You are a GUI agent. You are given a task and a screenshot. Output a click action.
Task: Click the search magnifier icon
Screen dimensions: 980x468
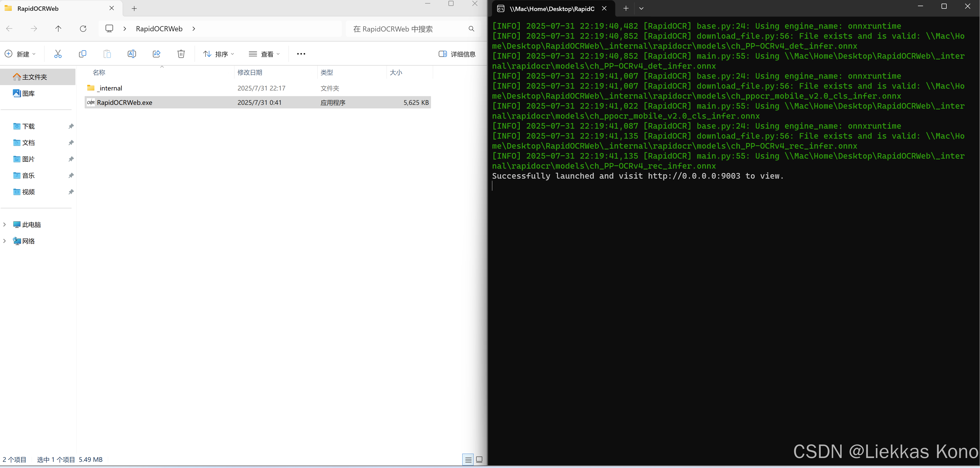coord(471,29)
